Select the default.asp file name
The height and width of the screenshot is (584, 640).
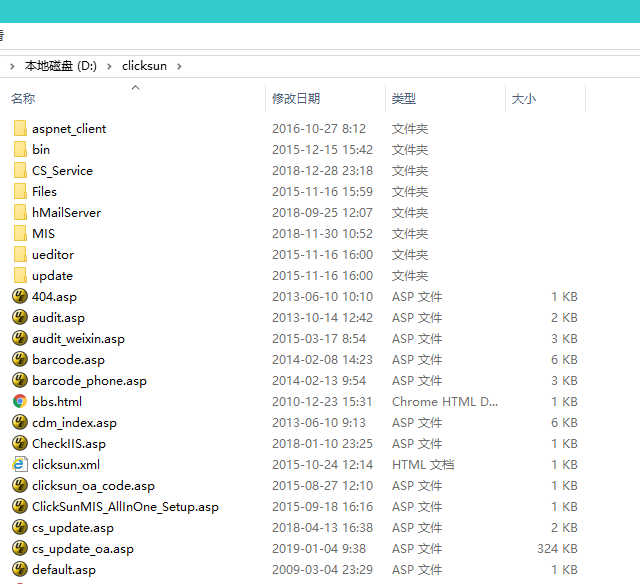(64, 569)
